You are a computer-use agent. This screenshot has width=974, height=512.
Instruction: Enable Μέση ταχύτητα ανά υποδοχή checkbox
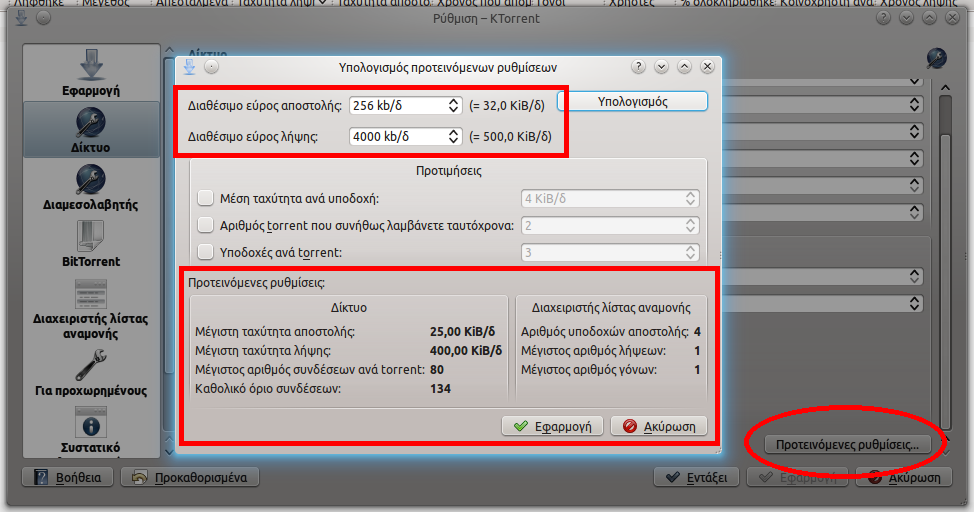tap(206, 198)
